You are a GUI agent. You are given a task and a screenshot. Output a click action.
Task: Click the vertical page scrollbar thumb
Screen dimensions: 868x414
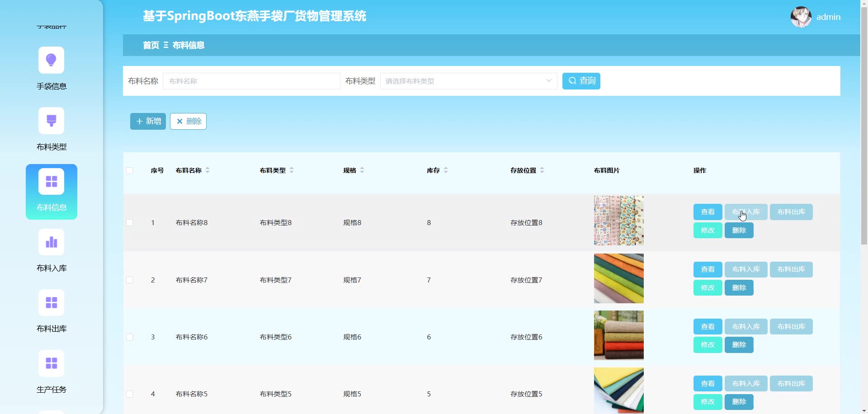[864, 122]
